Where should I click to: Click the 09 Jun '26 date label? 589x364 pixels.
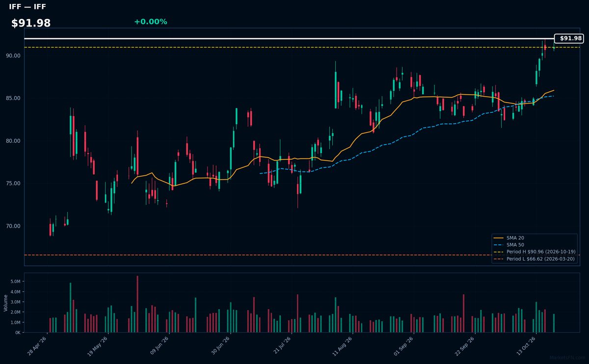(x=159, y=346)
